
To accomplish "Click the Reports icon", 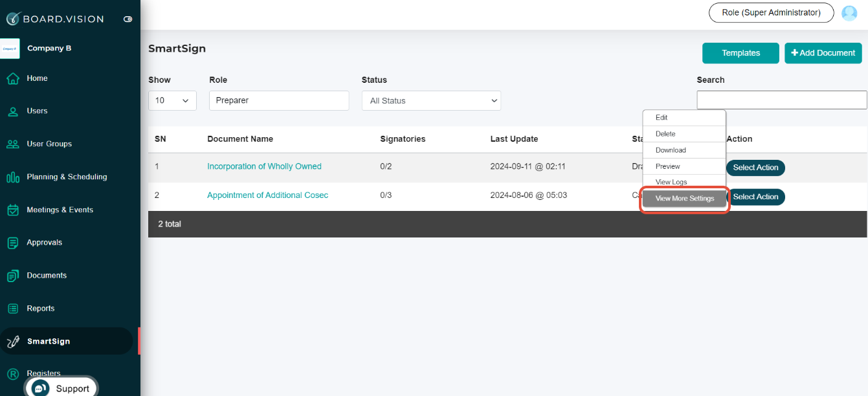I will 12,309.
